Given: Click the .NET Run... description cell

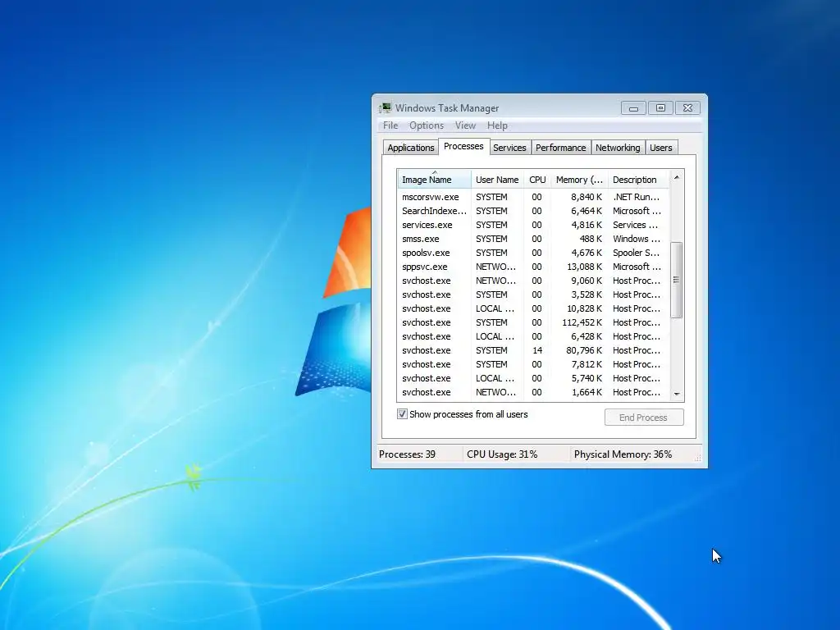Looking at the screenshot, I should (x=636, y=197).
